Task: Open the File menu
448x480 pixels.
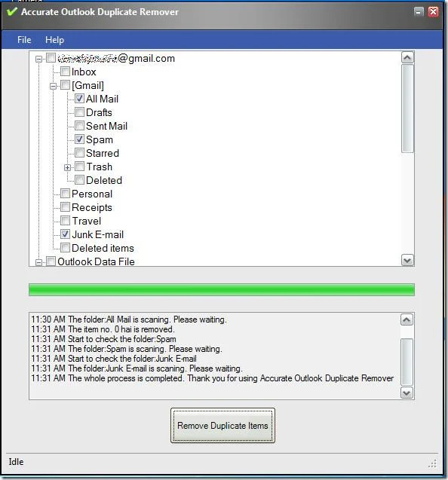Action: point(24,40)
